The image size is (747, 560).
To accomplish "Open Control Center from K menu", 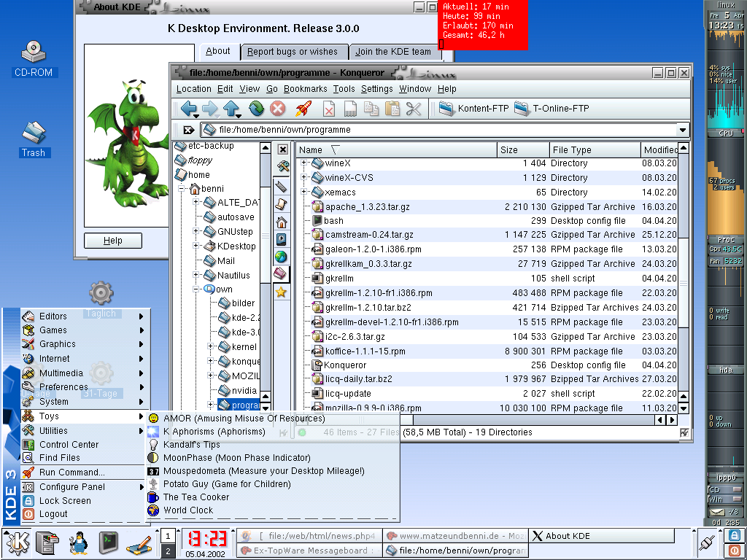I will click(69, 444).
